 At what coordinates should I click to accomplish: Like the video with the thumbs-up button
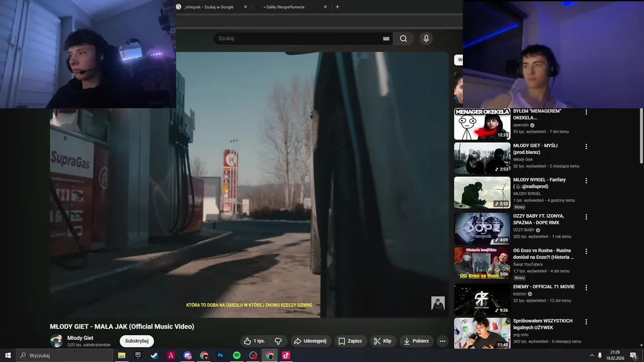pyautogui.click(x=254, y=341)
